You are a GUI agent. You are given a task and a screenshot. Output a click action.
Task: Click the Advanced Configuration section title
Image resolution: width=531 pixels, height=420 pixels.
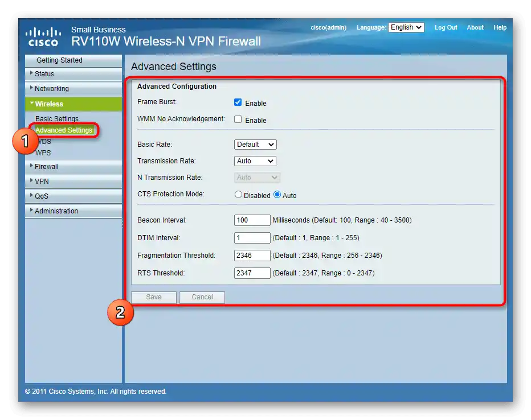pyautogui.click(x=177, y=87)
